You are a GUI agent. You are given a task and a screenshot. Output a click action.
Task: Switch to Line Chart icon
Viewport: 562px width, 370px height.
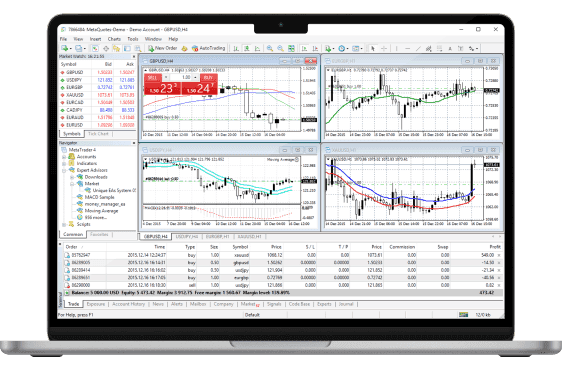pos(257,48)
